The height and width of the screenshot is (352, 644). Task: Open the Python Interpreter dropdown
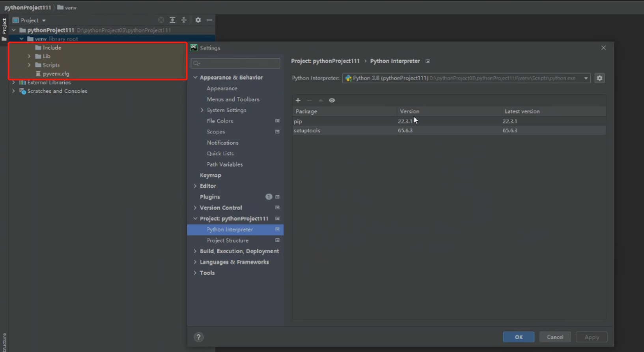(x=467, y=78)
